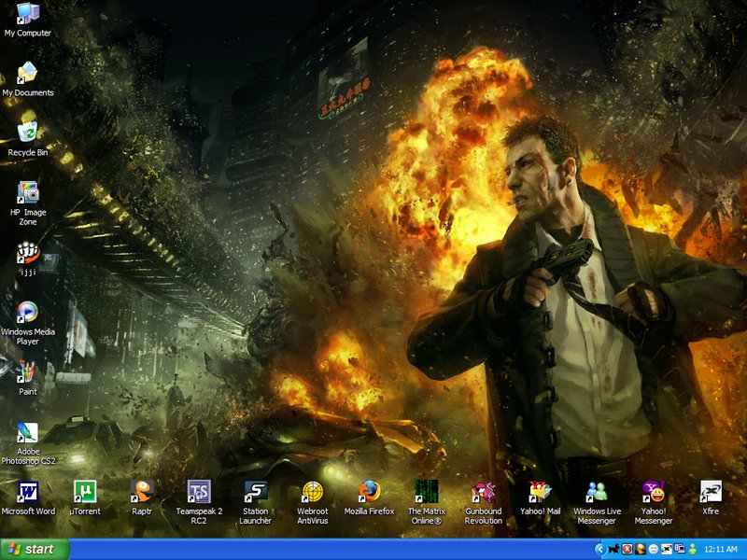747x560 pixels.
Task: Click the red square tray icon
Action: coord(627,550)
